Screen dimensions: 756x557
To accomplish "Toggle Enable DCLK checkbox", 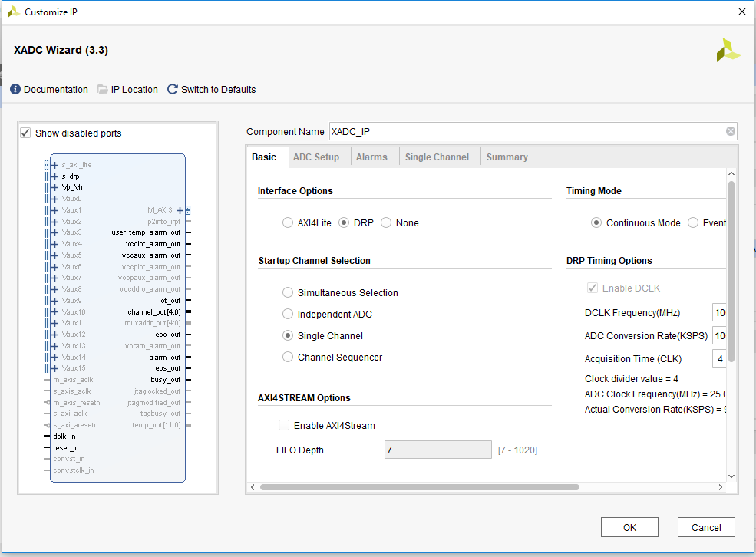I will [x=593, y=288].
